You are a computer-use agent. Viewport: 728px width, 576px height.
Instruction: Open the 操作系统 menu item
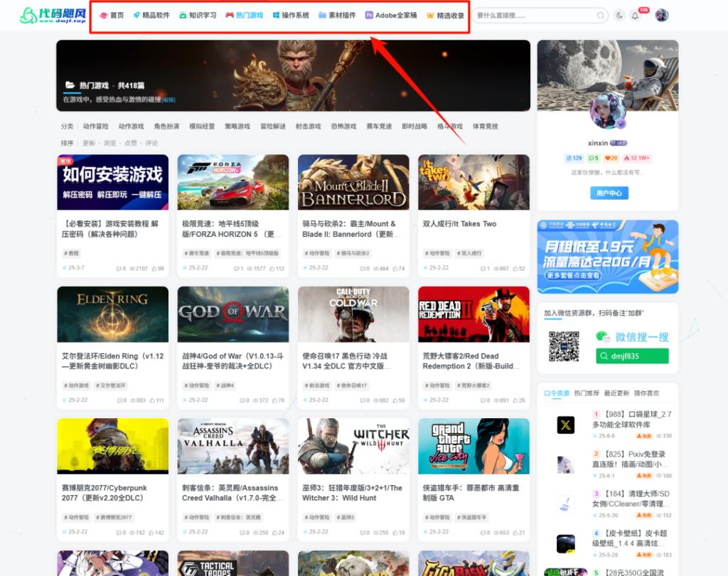[291, 16]
